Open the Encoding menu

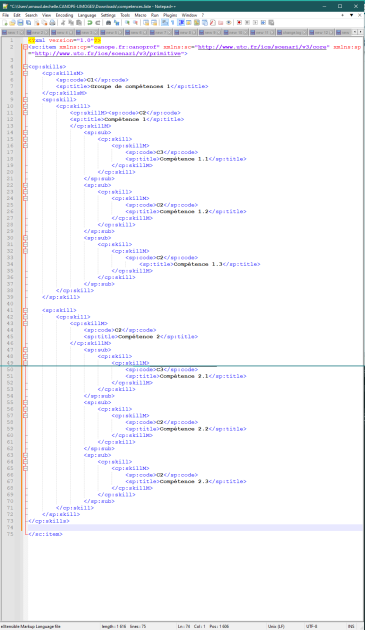(64, 15)
